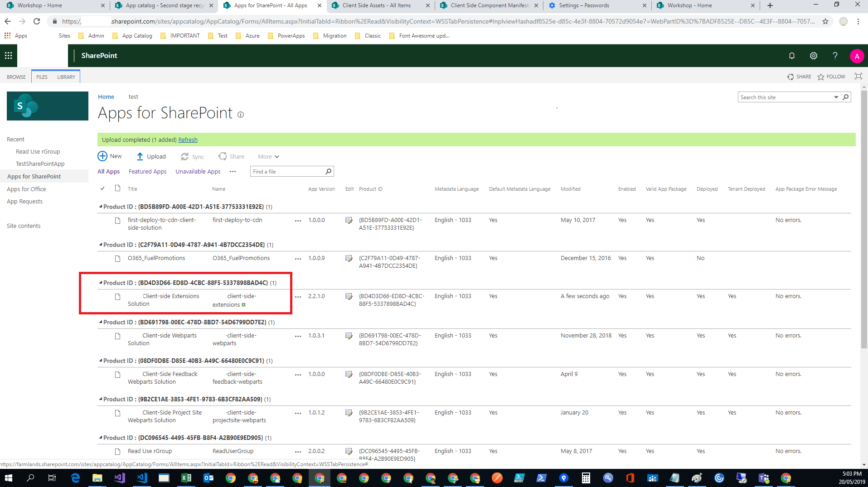The height and width of the screenshot is (487, 868).
Task: Select the Client-Side Feedback Webparts file icon
Action: click(117, 375)
